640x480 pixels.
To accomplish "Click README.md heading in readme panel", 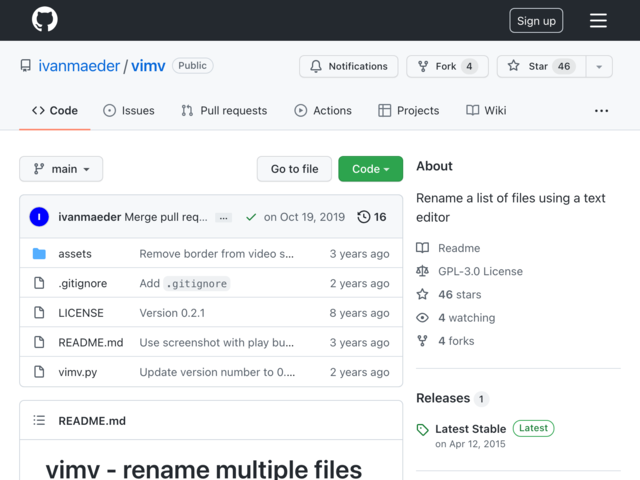I will click(x=92, y=421).
